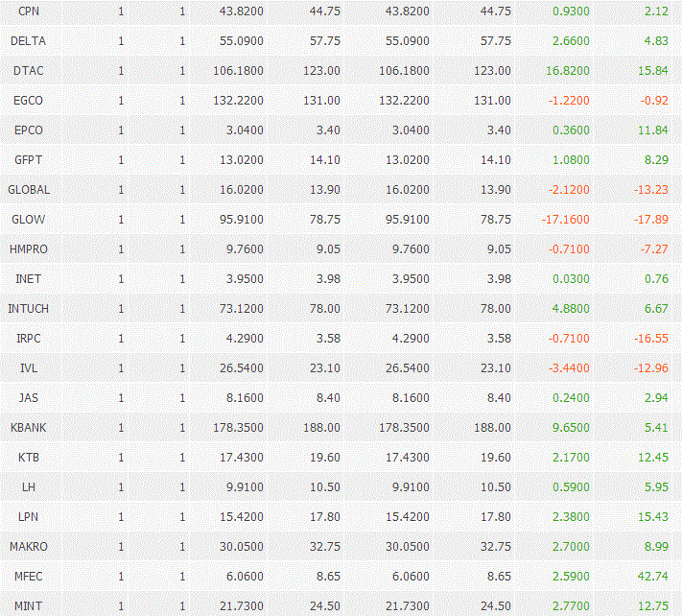Click LH percent change 5.95
The image size is (682, 616).
tap(656, 487)
